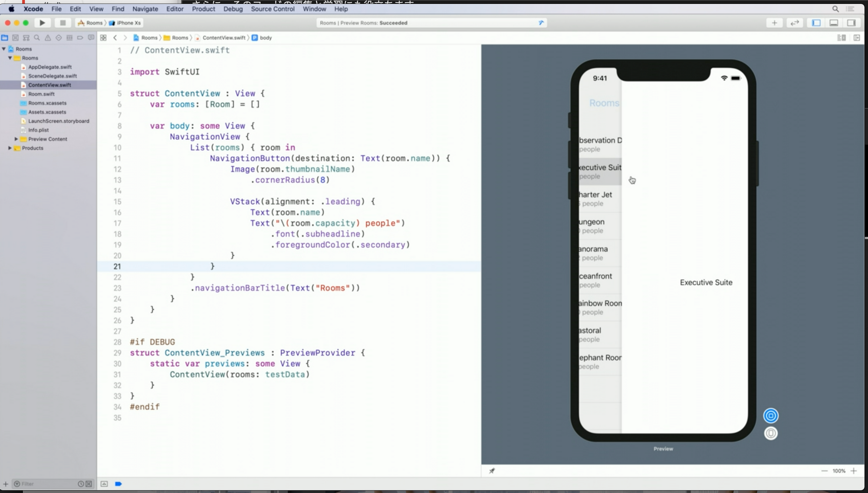The width and height of the screenshot is (868, 493).
Task: Click the Preview on Device icon
Action: click(x=771, y=433)
